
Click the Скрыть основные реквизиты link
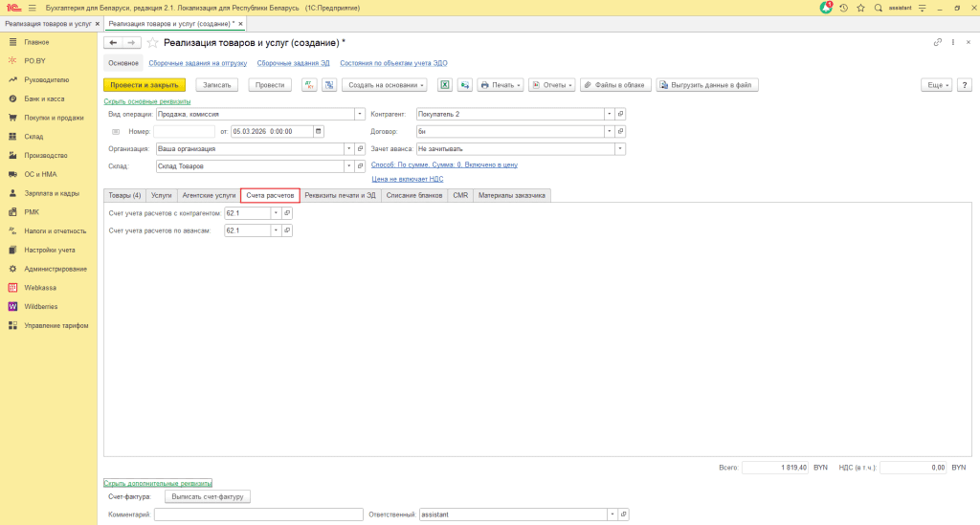click(146, 101)
